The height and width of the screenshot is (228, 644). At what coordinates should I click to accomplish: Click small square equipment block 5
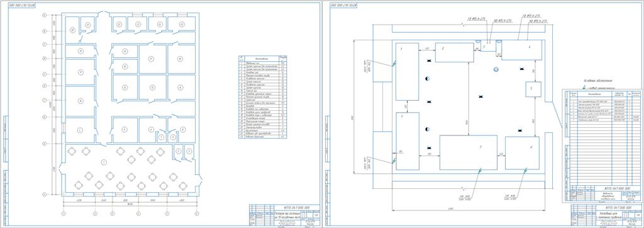click(x=533, y=89)
